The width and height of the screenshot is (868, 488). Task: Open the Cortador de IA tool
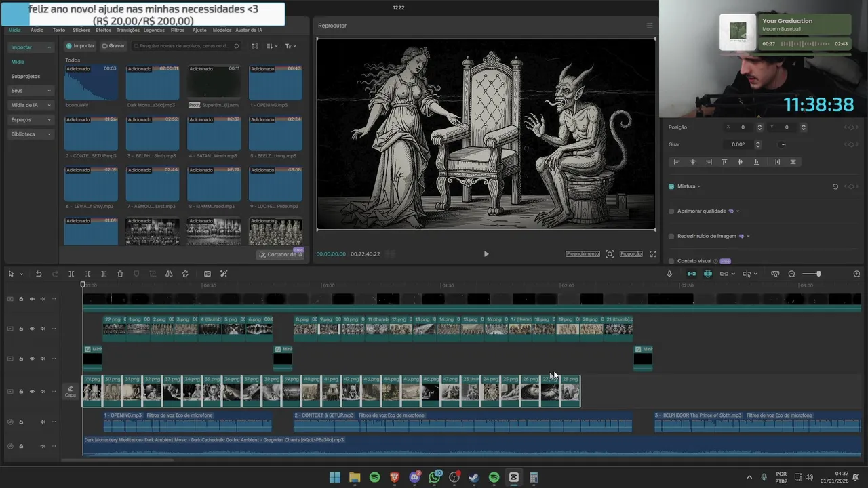coord(280,255)
